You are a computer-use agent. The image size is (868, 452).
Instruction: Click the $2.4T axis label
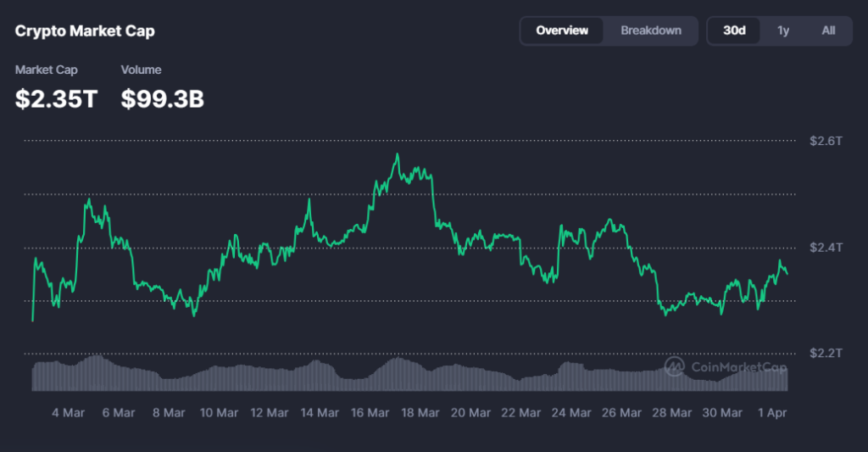tap(826, 248)
